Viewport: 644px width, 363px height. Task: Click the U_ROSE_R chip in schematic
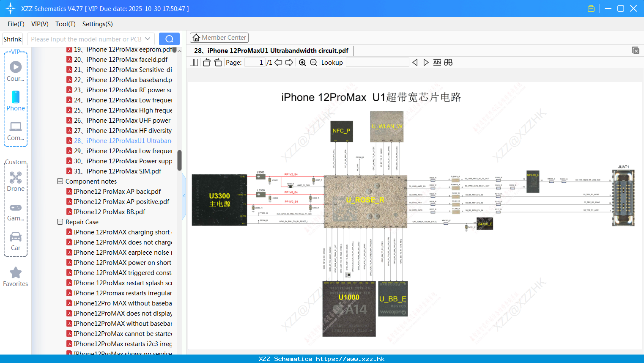tap(365, 201)
